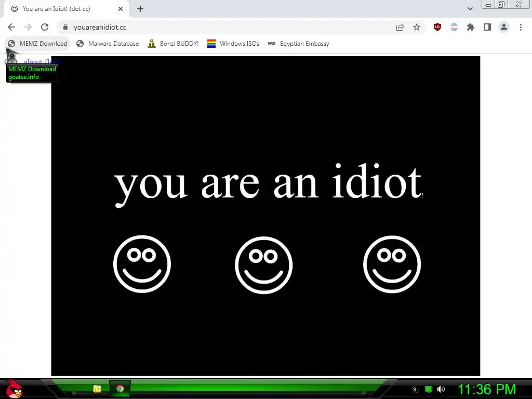Screen dimensions: 532x399
Task: Close the You are an Idiot tab
Action: pos(121,9)
